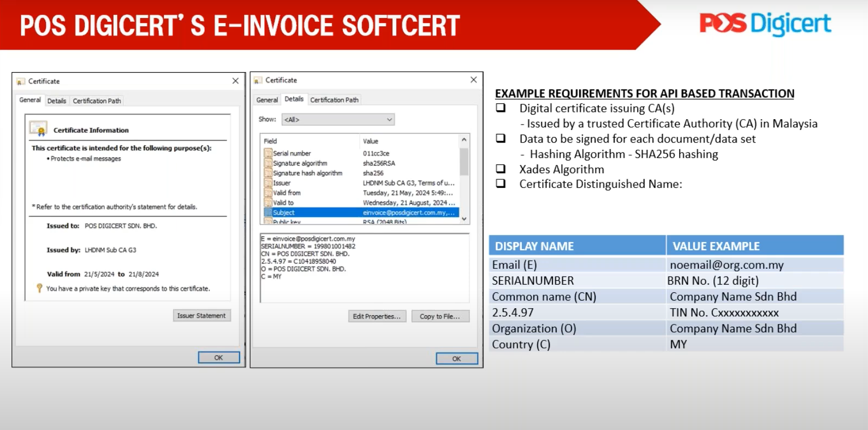Select Signature algorithm row

[x=361, y=163]
